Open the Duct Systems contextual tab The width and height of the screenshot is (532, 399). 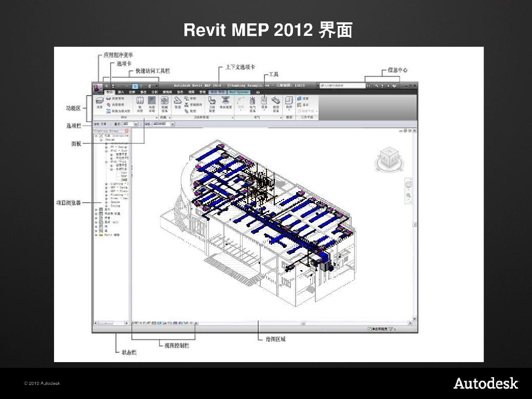238,92
